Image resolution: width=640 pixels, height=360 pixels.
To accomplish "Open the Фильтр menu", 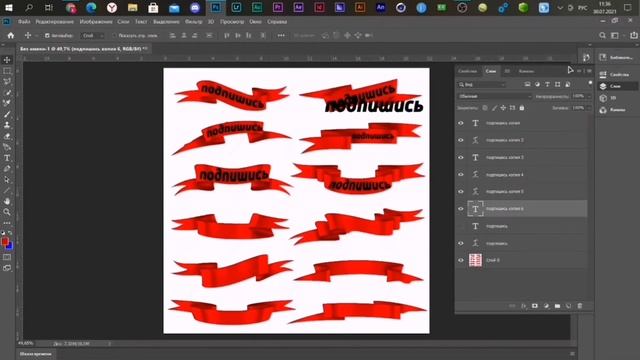I will point(193,22).
